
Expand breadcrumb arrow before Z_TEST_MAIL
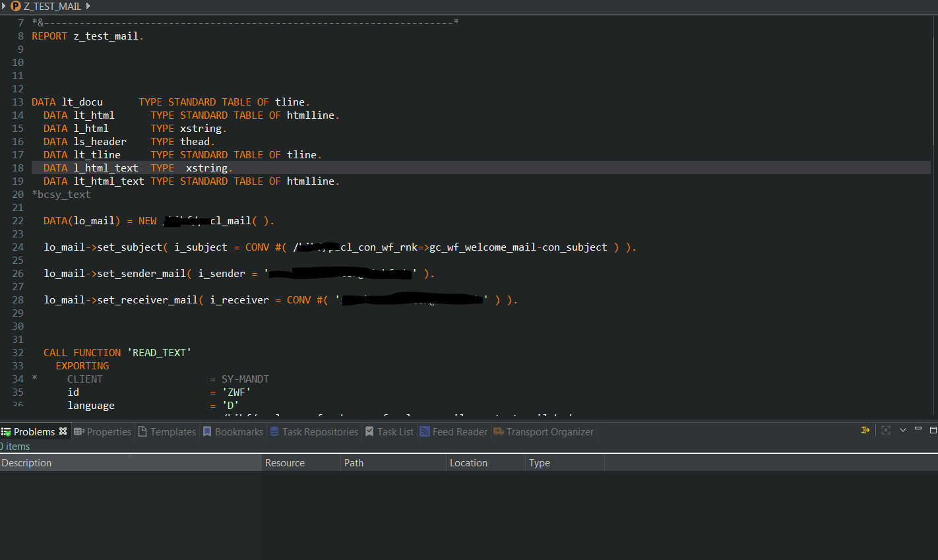click(x=3, y=7)
